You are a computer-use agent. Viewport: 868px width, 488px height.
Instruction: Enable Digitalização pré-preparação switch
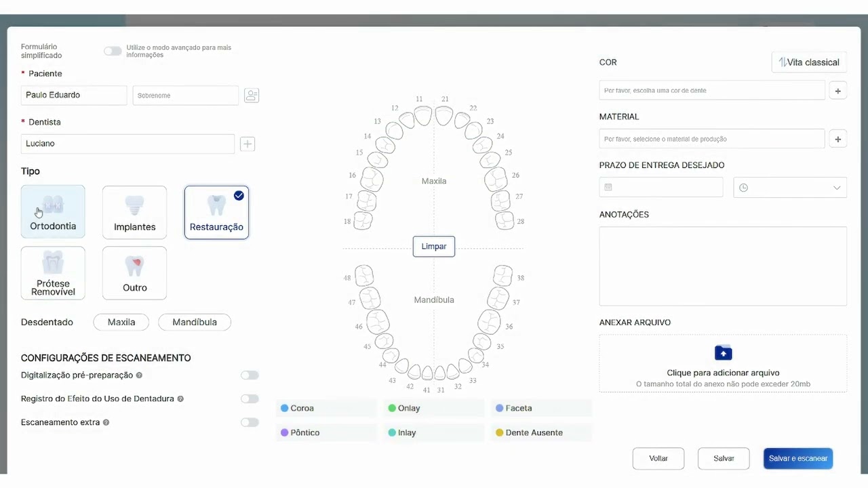250,375
